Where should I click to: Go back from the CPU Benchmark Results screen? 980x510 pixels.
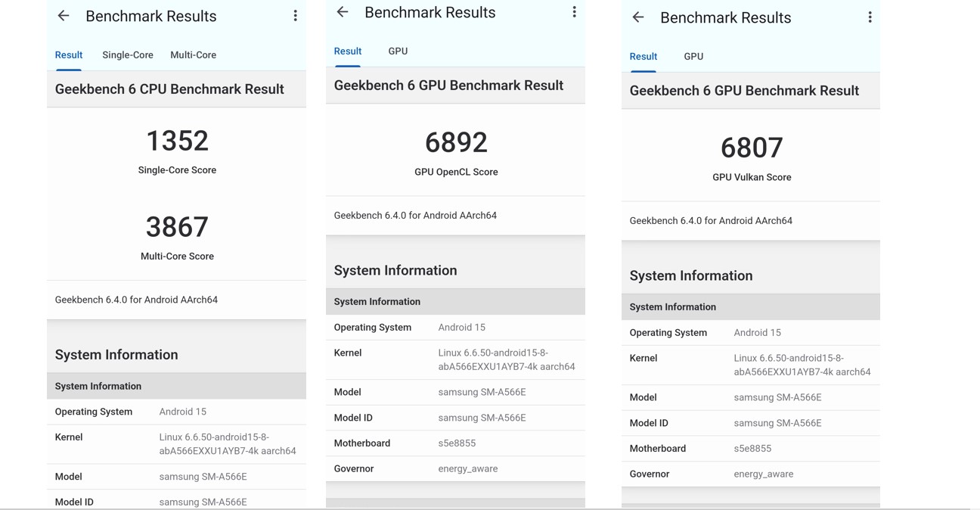(x=64, y=16)
